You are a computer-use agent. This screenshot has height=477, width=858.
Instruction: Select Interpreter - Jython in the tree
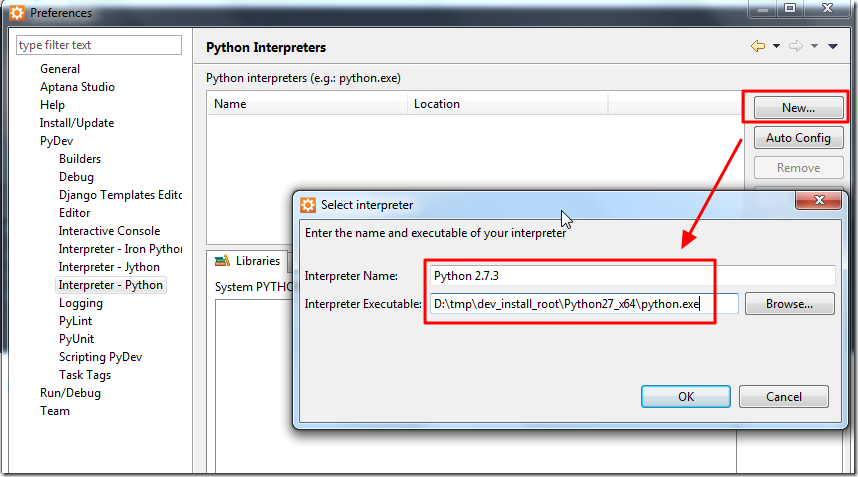pos(109,267)
